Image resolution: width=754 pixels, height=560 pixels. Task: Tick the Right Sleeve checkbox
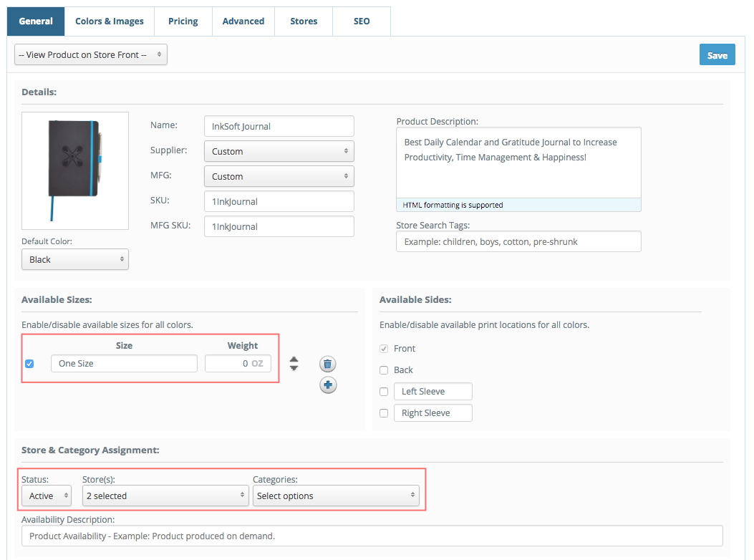coord(384,413)
